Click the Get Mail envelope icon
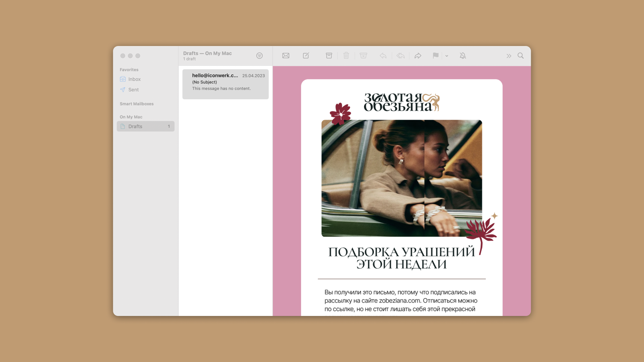 pos(286,55)
